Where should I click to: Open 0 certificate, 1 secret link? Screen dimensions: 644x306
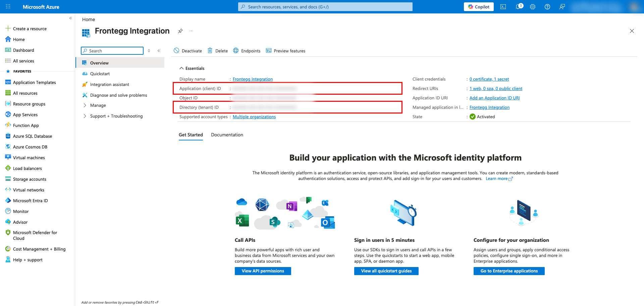coord(489,79)
